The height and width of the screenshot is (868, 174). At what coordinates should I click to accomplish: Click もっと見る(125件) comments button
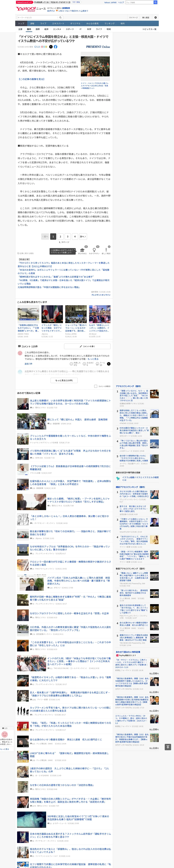click(64, 380)
